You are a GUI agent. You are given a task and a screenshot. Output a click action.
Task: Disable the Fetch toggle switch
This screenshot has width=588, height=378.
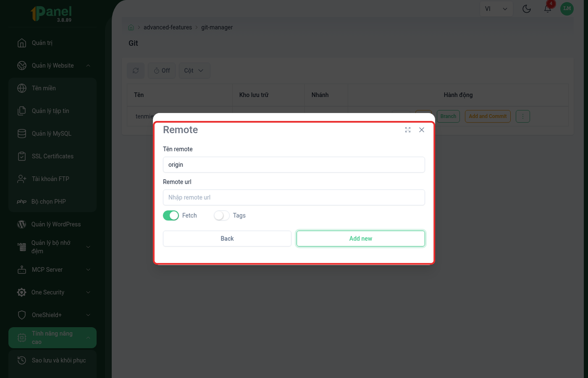pyautogui.click(x=171, y=215)
